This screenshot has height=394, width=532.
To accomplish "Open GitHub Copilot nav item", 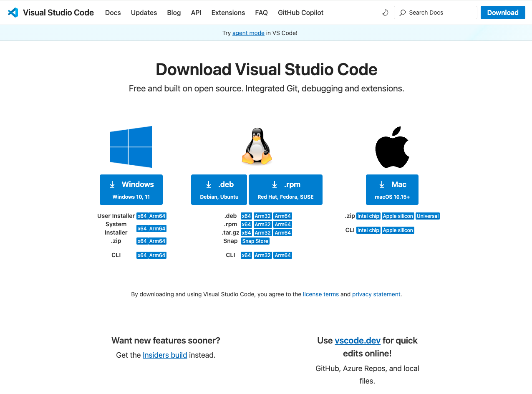I will coord(301,13).
